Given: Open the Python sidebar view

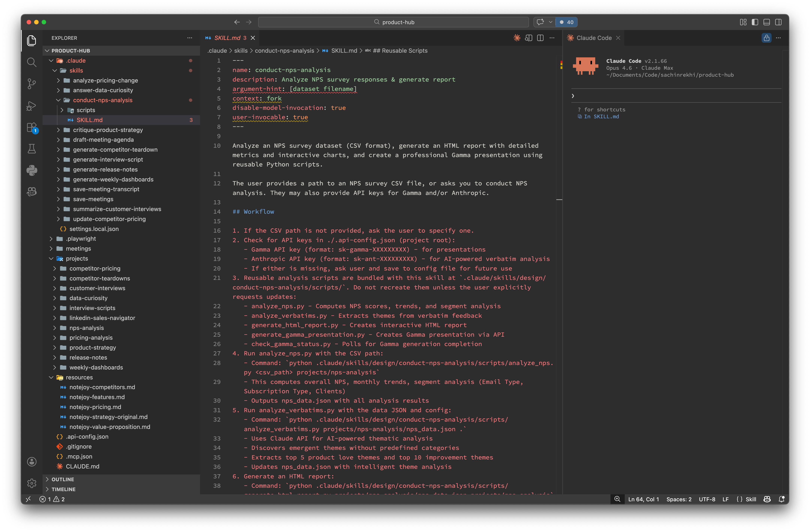Looking at the screenshot, I should [31, 170].
